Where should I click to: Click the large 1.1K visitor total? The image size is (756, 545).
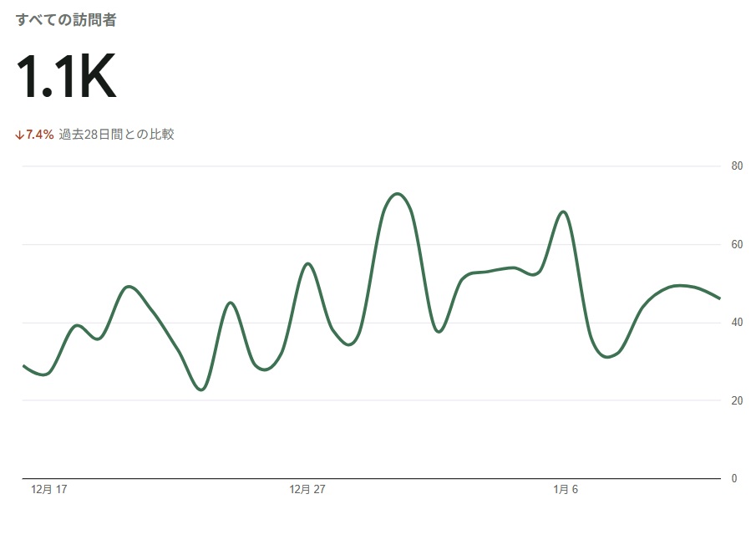point(66,78)
